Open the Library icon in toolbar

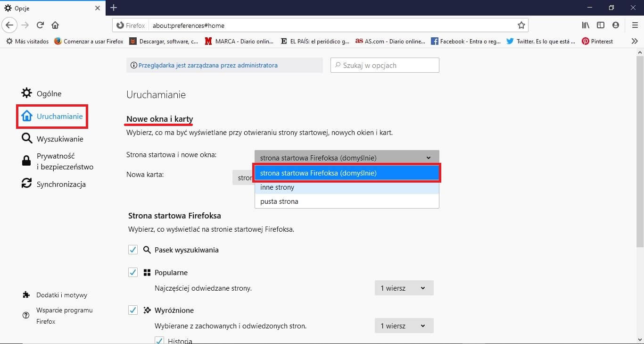point(586,25)
